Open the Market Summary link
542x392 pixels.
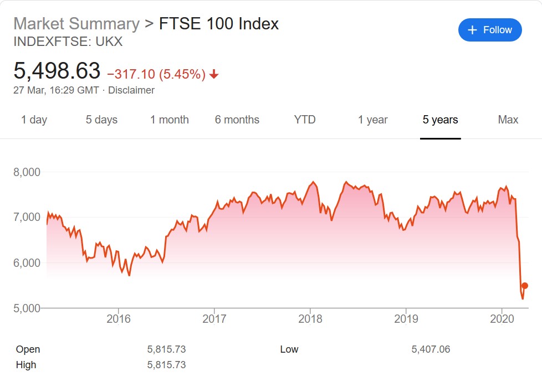click(76, 24)
